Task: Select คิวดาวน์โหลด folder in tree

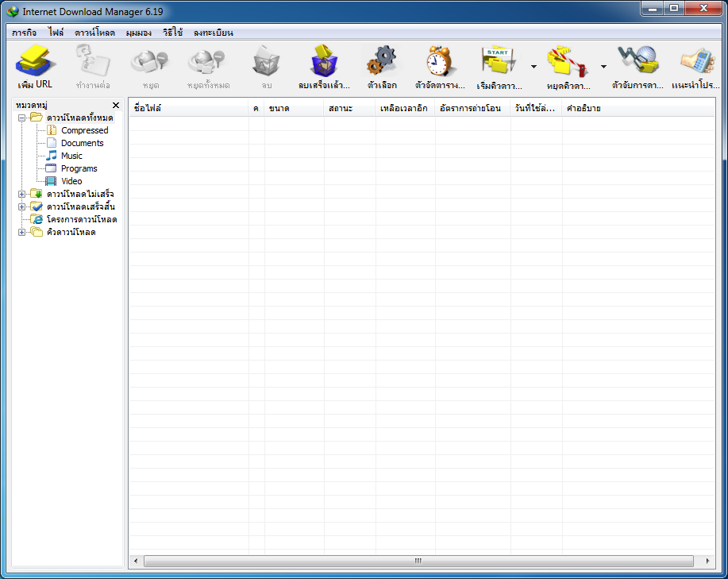Action: pos(71,232)
